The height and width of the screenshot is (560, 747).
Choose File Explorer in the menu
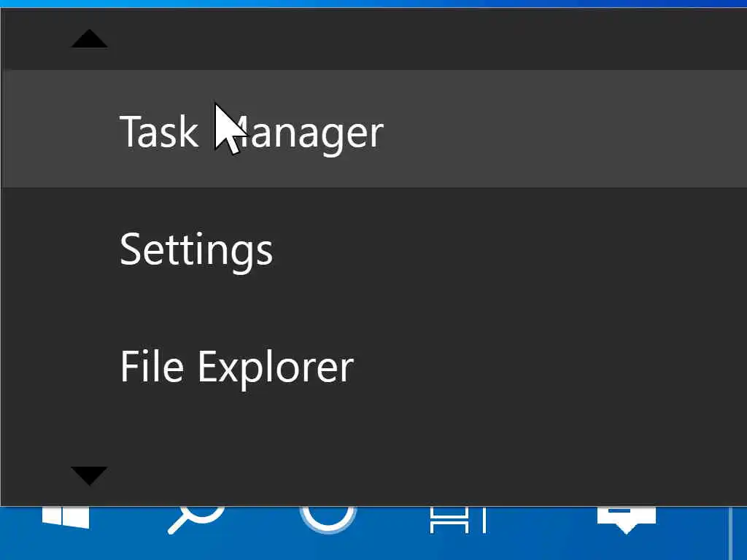click(x=236, y=367)
